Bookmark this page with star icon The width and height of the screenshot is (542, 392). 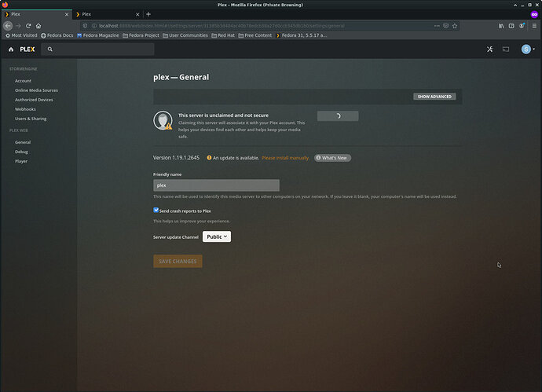point(455,26)
